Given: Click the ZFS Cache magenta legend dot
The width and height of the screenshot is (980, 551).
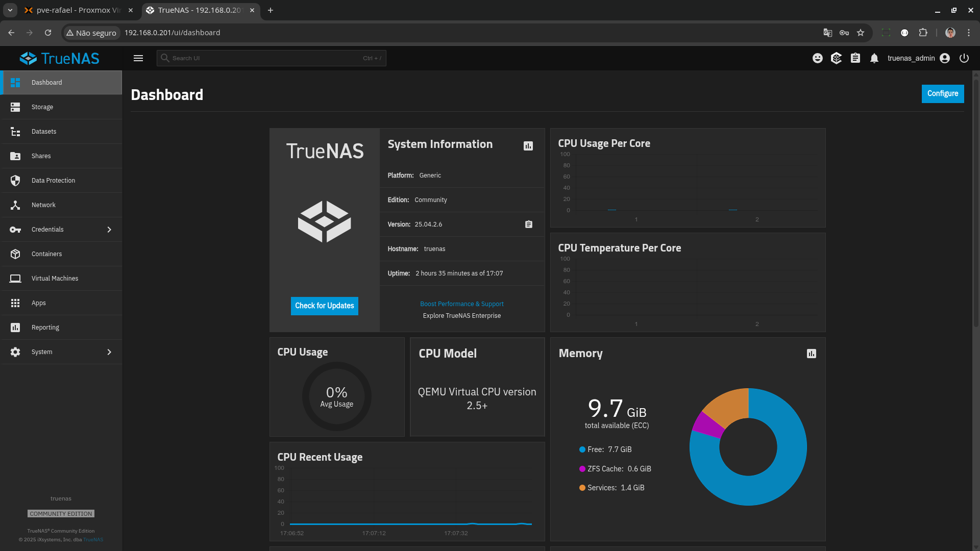Looking at the screenshot, I should (x=582, y=469).
